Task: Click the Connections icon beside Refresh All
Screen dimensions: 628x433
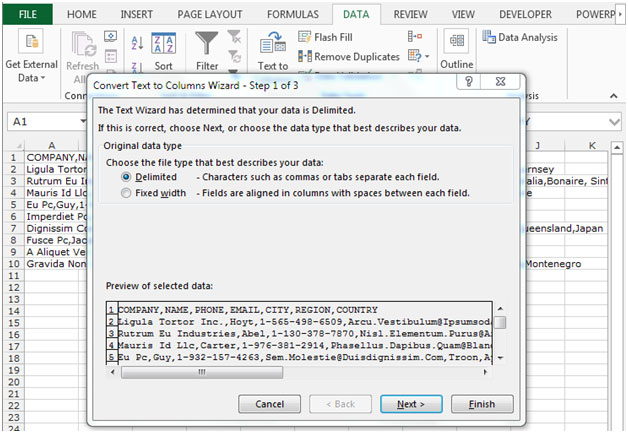Action: 111,36
